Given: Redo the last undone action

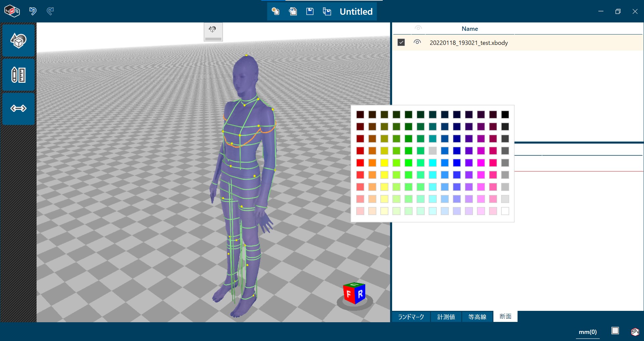Looking at the screenshot, I should click(50, 11).
